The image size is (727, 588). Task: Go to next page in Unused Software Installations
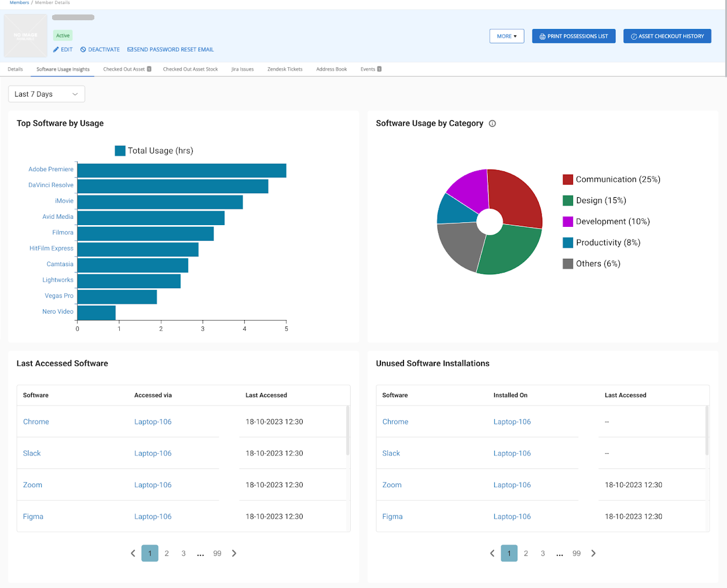593,553
